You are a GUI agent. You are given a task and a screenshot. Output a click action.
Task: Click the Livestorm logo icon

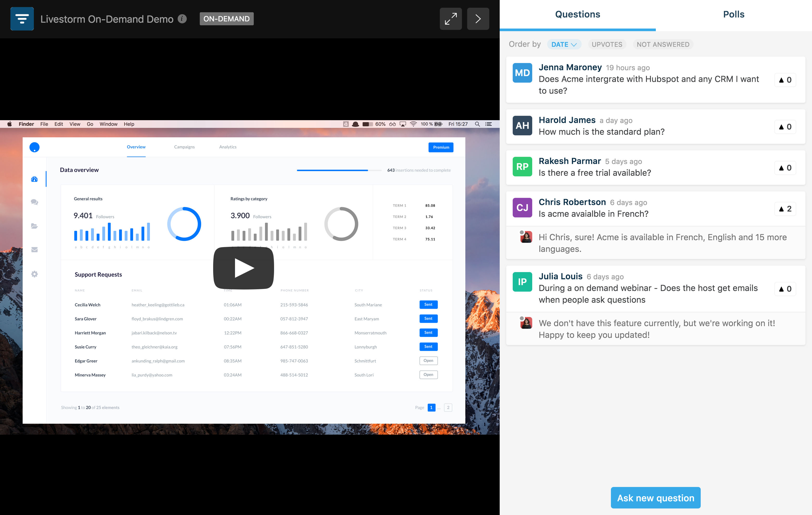click(22, 19)
